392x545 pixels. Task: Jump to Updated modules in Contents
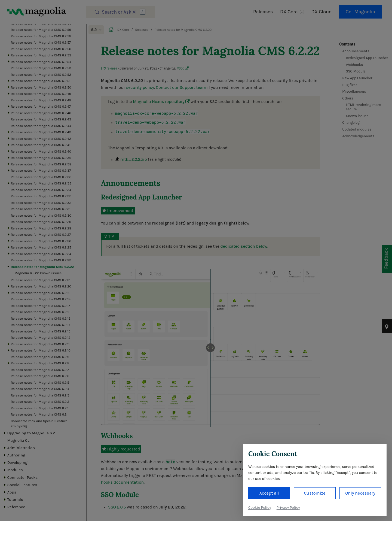click(357, 129)
